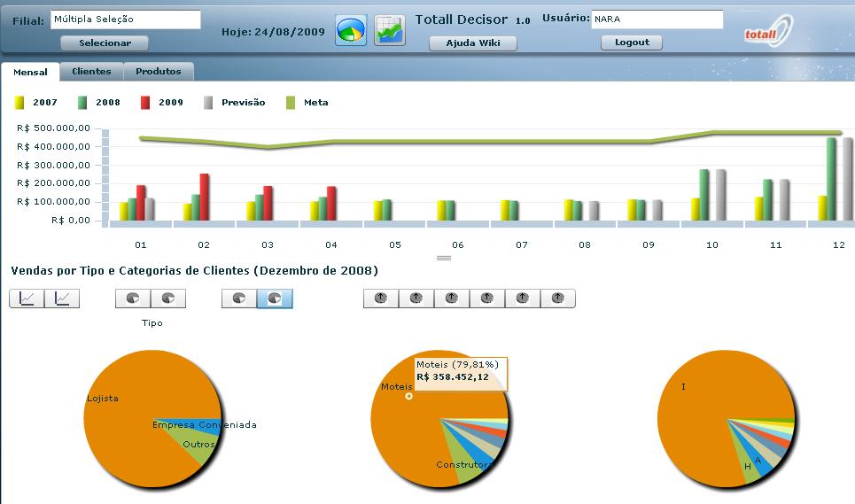
Task: Select the second pie icon above Tipo
Action: [x=168, y=299]
